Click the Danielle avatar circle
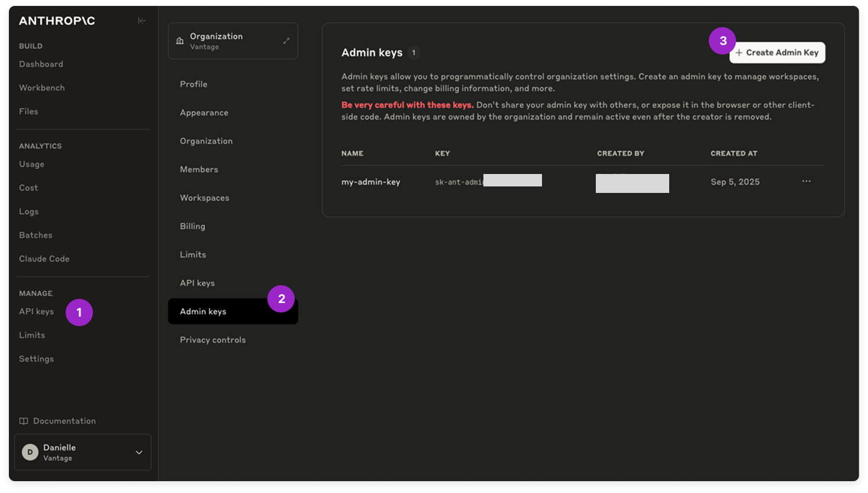 pyautogui.click(x=30, y=452)
